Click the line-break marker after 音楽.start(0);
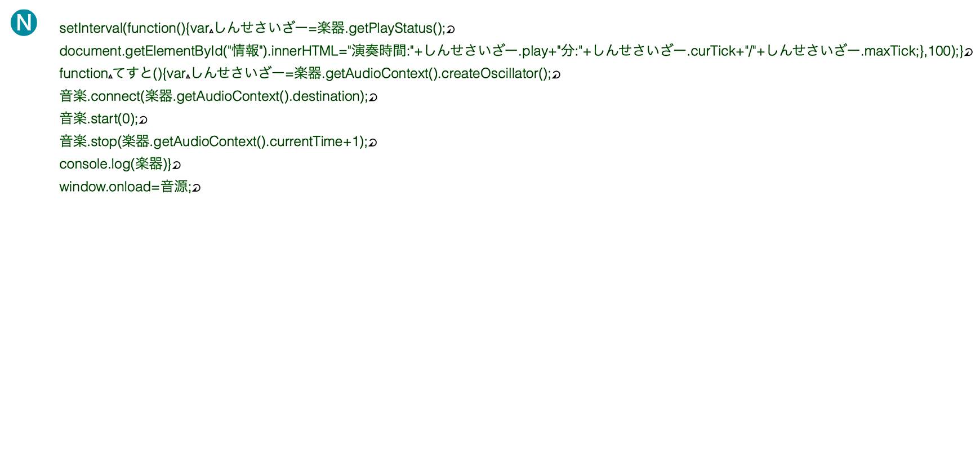The height and width of the screenshot is (451, 980). [x=143, y=120]
